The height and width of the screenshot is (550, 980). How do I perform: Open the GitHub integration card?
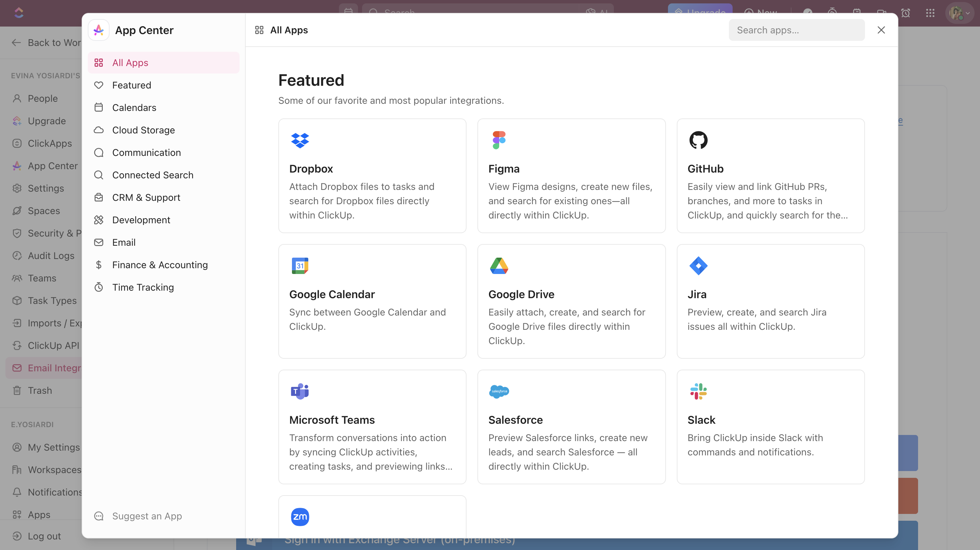[x=770, y=176]
